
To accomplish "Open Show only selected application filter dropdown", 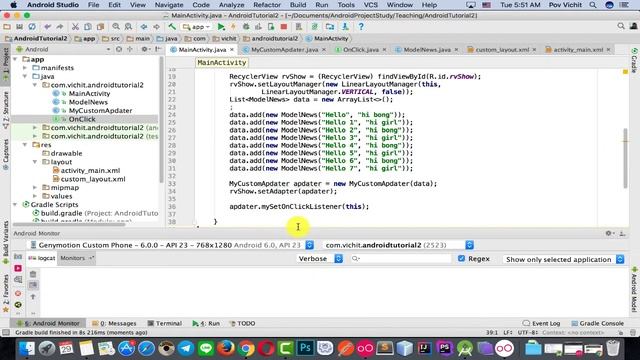I will [564, 260].
